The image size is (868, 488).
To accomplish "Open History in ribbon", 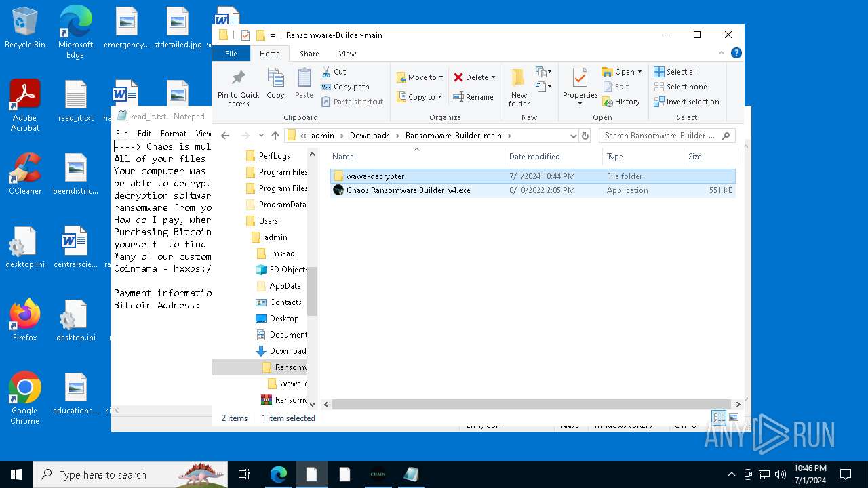I will (620, 102).
